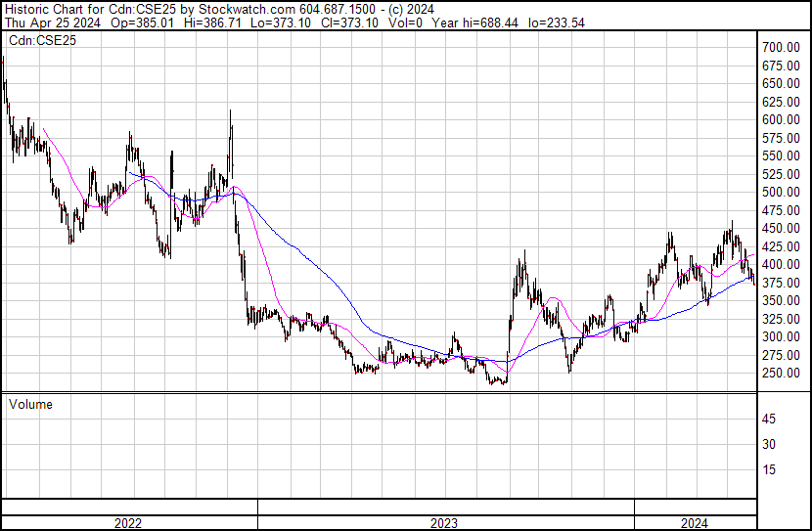The width and height of the screenshot is (812, 531).
Task: Click the Stockwatch.com text in chart title
Action: point(248,9)
